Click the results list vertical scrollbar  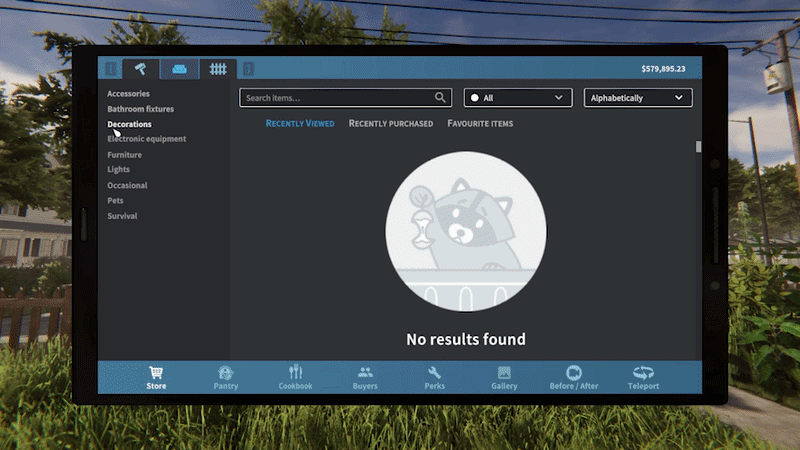click(x=698, y=147)
